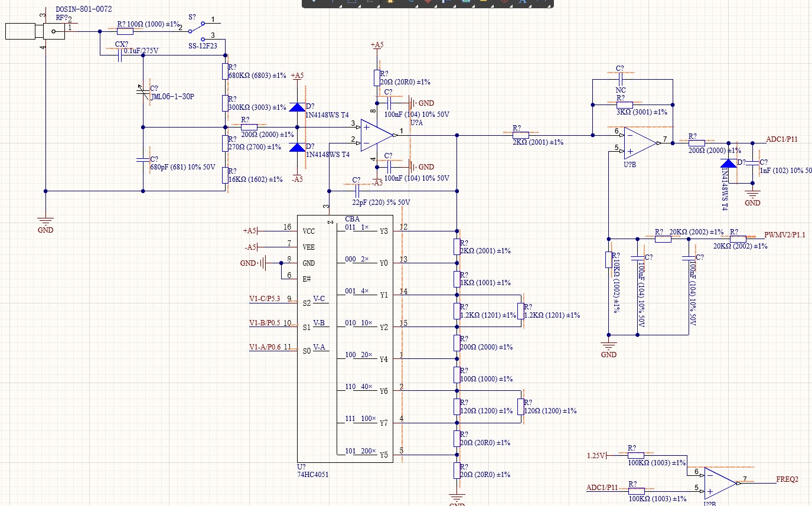Click the dashed selection rectangle toolbar icon

(x=352, y=2)
